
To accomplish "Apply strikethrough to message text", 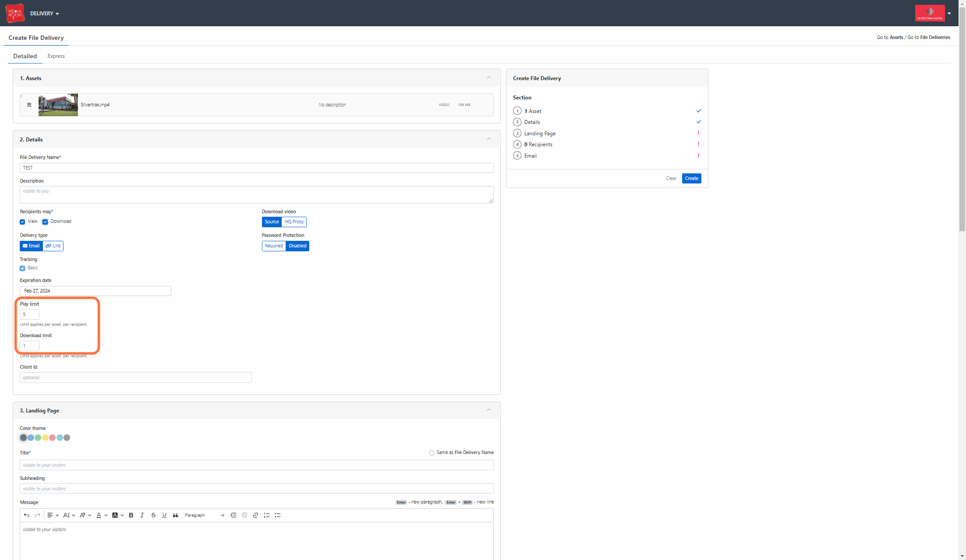I will coord(153,515).
